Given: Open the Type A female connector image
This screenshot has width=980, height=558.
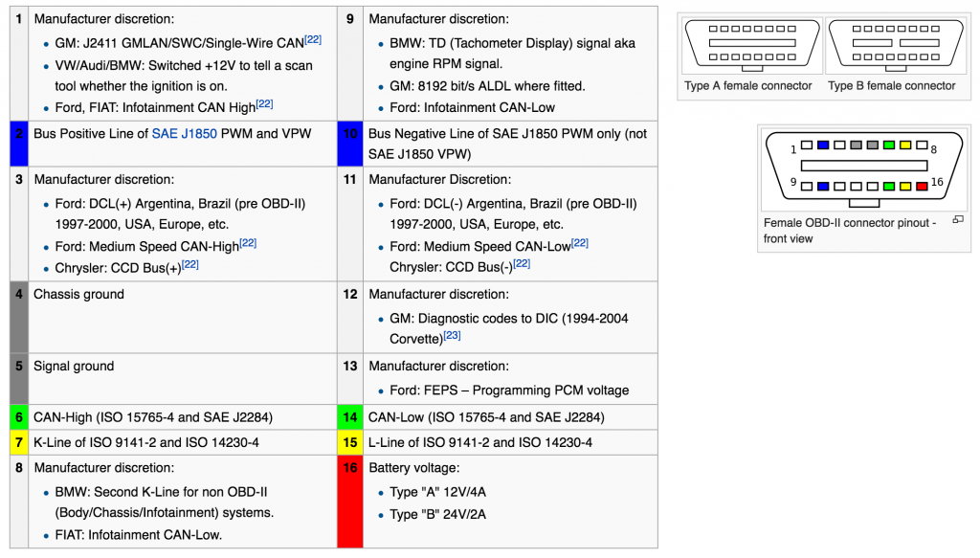Looking at the screenshot, I should pos(748,45).
